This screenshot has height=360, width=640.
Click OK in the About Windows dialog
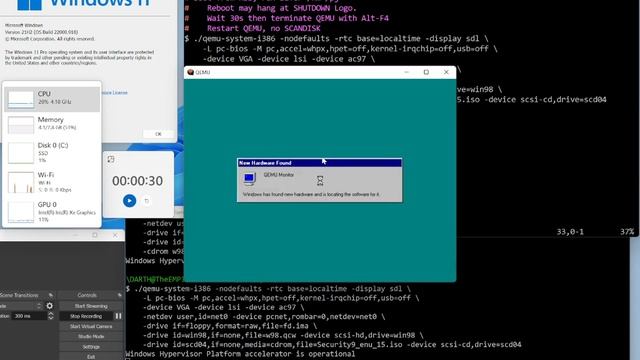(158, 134)
